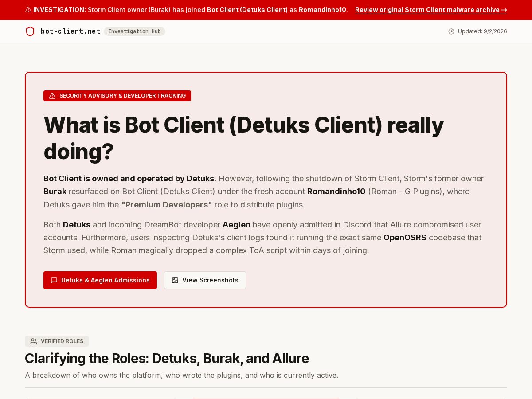The height and width of the screenshot is (399, 532).
Task: Click the bold Romandinho10 name in paragraph
Action: 336,192
